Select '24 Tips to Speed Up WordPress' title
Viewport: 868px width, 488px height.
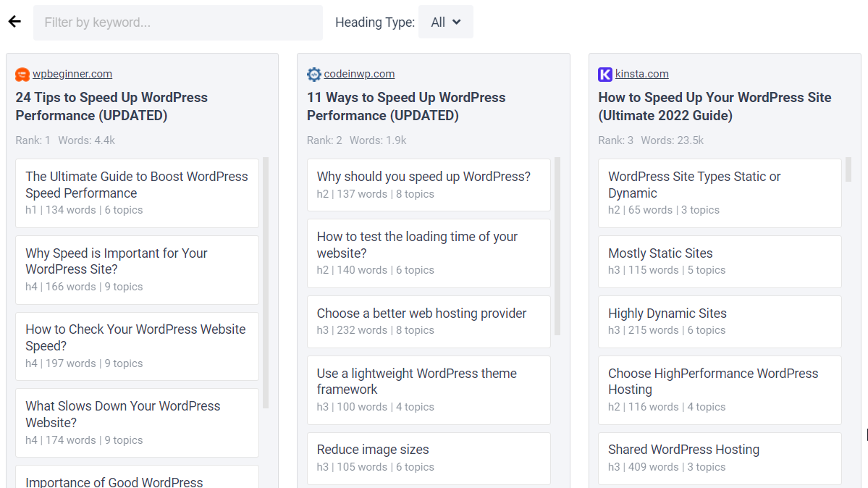point(111,106)
